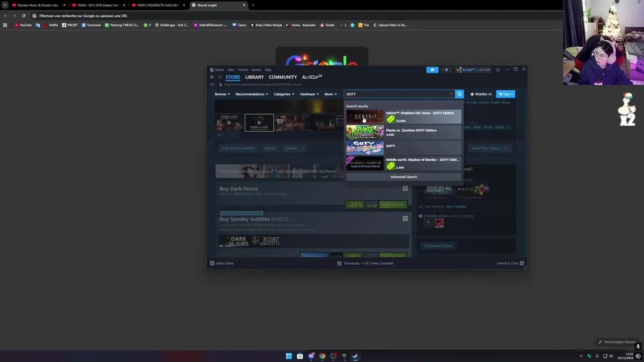Open the ALYSIA profile tab
644x362 pixels.
tap(312, 77)
